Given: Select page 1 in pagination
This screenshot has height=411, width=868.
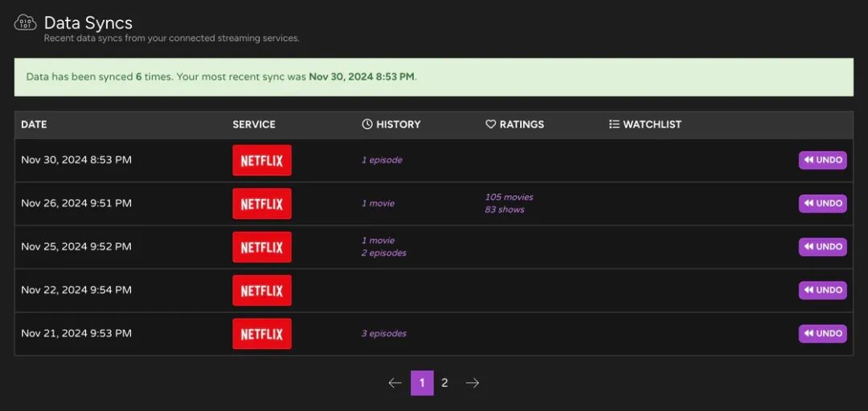Looking at the screenshot, I should tap(422, 383).
